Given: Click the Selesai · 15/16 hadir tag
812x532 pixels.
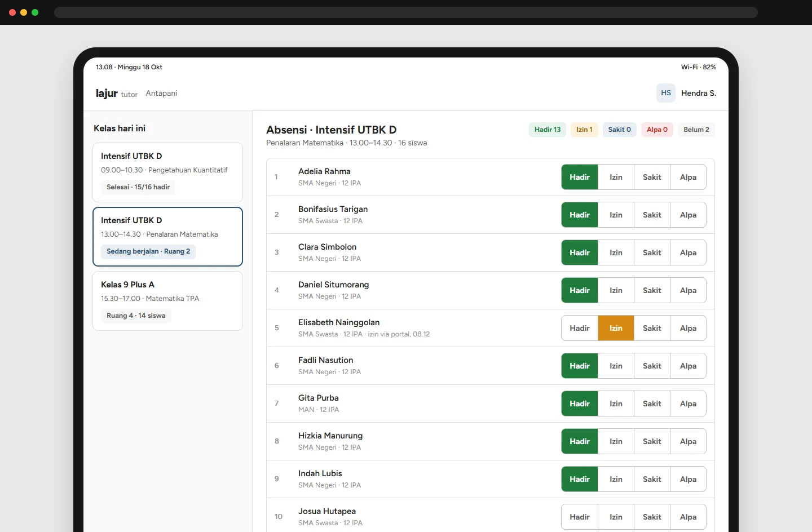Looking at the screenshot, I should 138,187.
